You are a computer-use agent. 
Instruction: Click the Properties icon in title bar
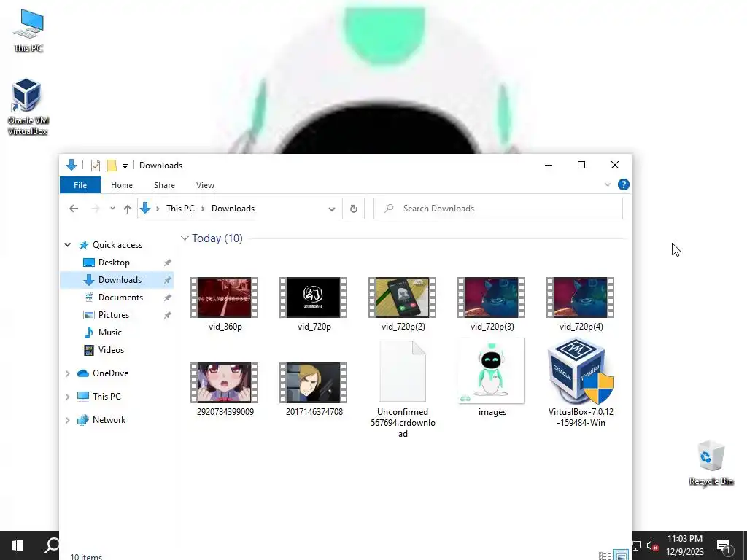pos(96,166)
